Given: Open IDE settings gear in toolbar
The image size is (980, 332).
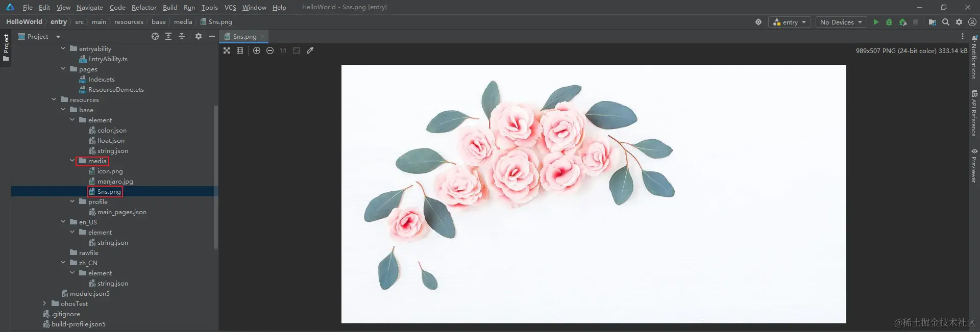Looking at the screenshot, I should point(959,22).
